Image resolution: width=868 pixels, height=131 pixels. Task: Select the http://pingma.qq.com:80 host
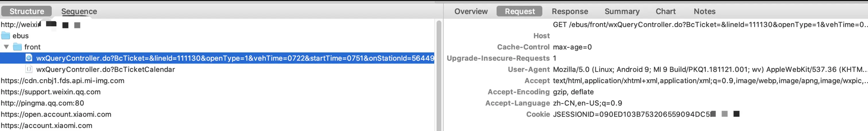[42, 103]
